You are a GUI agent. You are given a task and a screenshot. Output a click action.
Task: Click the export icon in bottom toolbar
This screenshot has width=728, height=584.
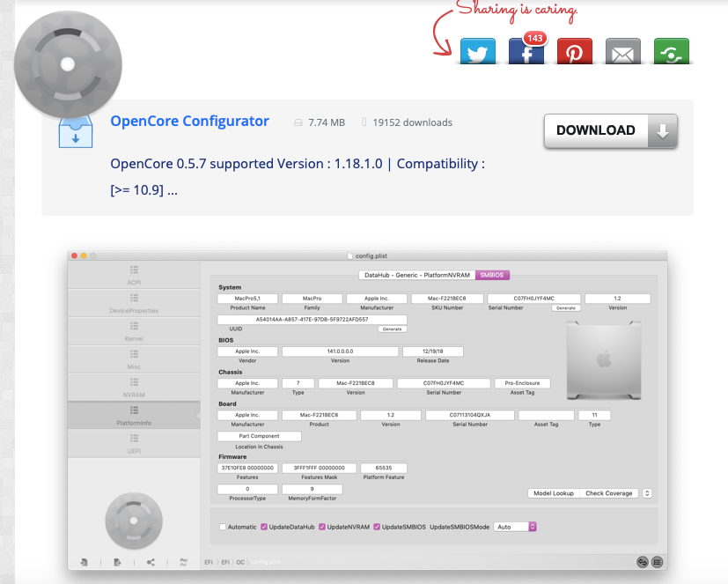point(117,562)
